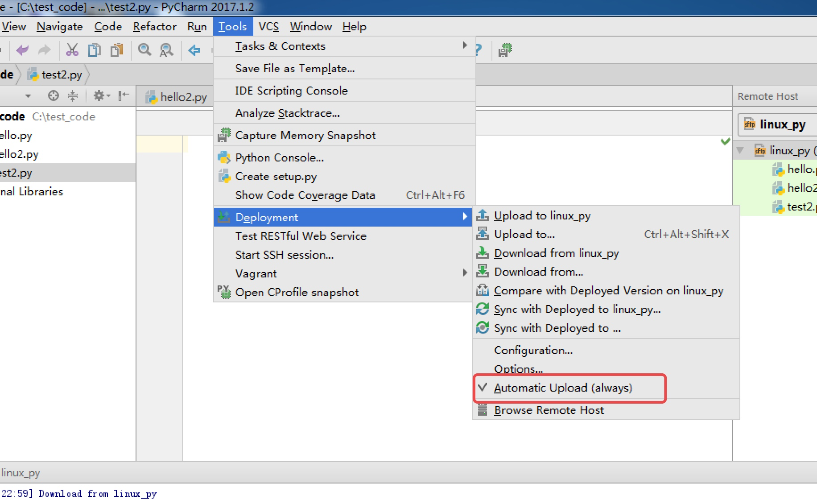The height and width of the screenshot is (504, 817).
Task: Switch to the hello2.py editor tab
Action: pyautogui.click(x=177, y=97)
